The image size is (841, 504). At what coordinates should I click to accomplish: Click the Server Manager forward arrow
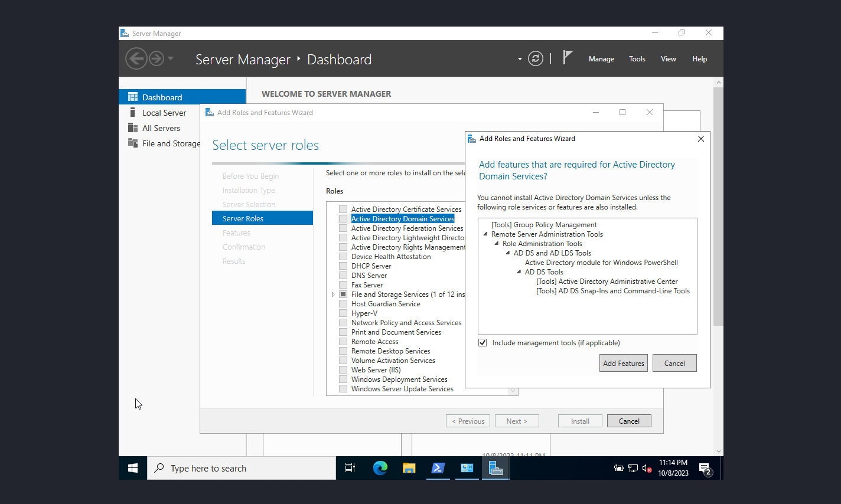[157, 58]
